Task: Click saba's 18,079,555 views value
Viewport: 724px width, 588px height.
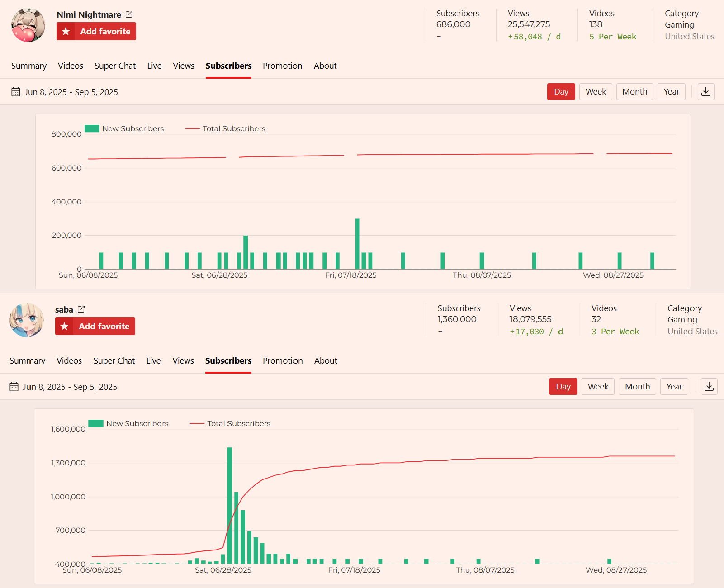Action: point(531,319)
